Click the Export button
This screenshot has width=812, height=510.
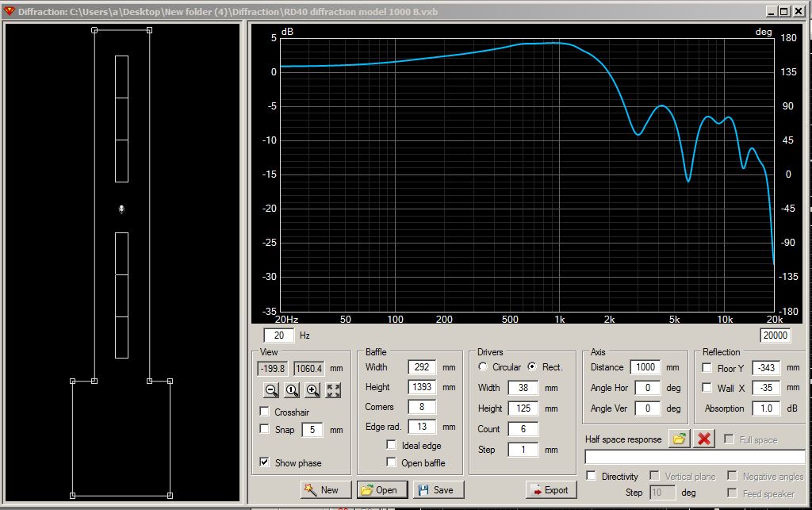[x=549, y=489]
